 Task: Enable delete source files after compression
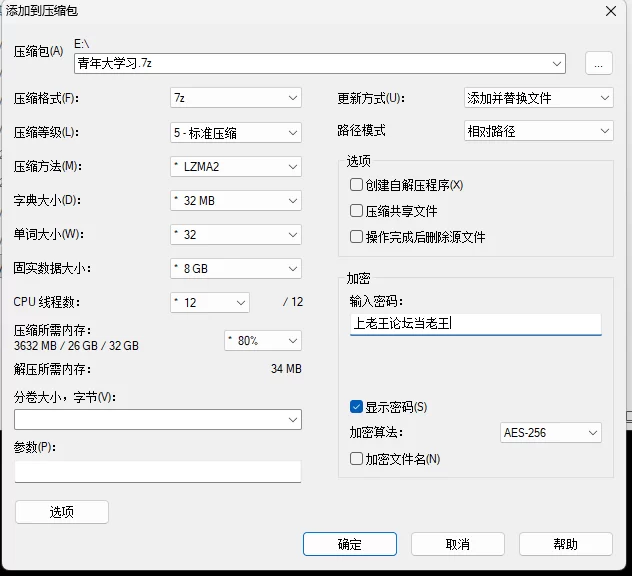(357, 237)
